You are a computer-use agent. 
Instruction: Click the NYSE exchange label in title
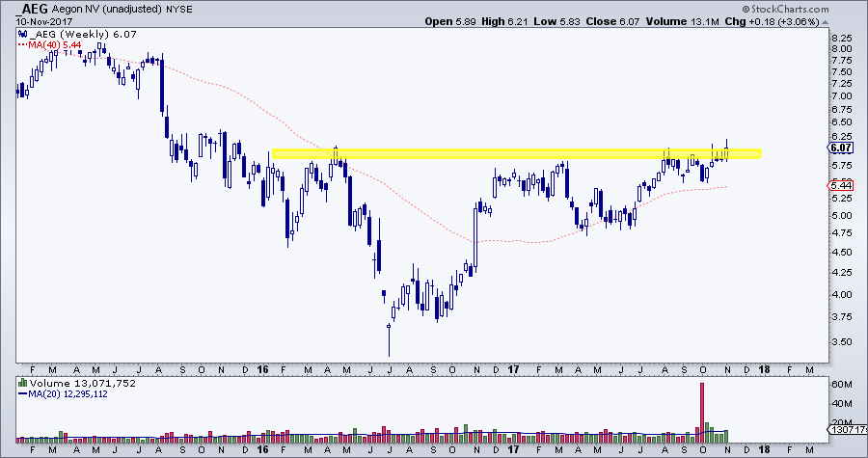pyautogui.click(x=178, y=10)
